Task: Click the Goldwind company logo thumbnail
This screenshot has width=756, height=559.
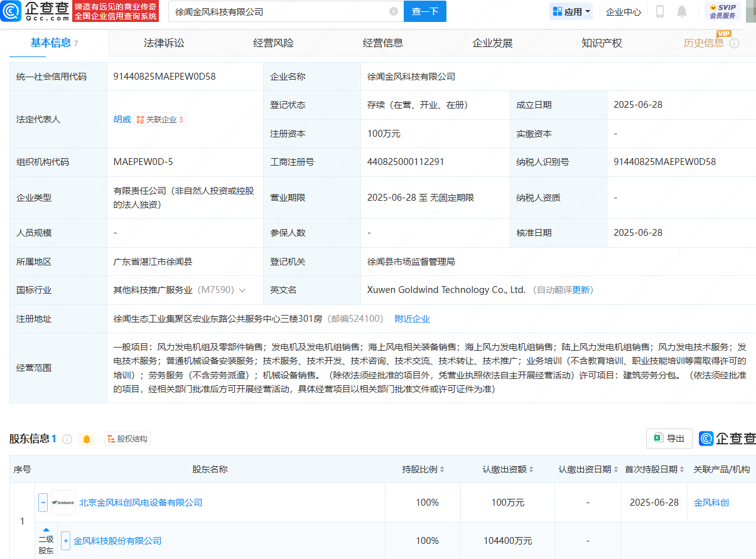Action: 63,503
